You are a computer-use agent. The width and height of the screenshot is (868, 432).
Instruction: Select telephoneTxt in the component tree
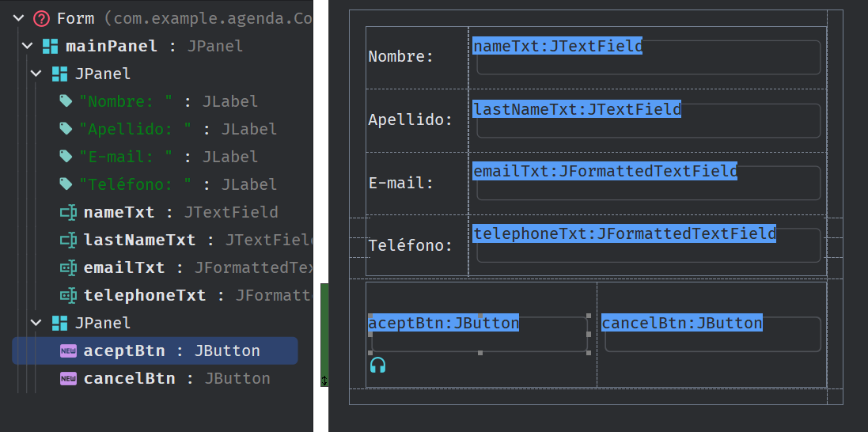[x=145, y=295]
